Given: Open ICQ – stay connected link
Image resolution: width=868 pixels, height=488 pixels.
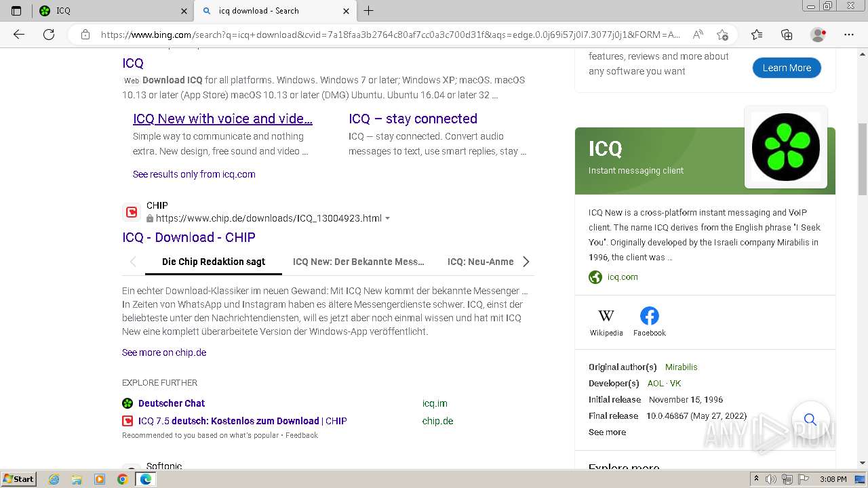Looking at the screenshot, I should [413, 119].
